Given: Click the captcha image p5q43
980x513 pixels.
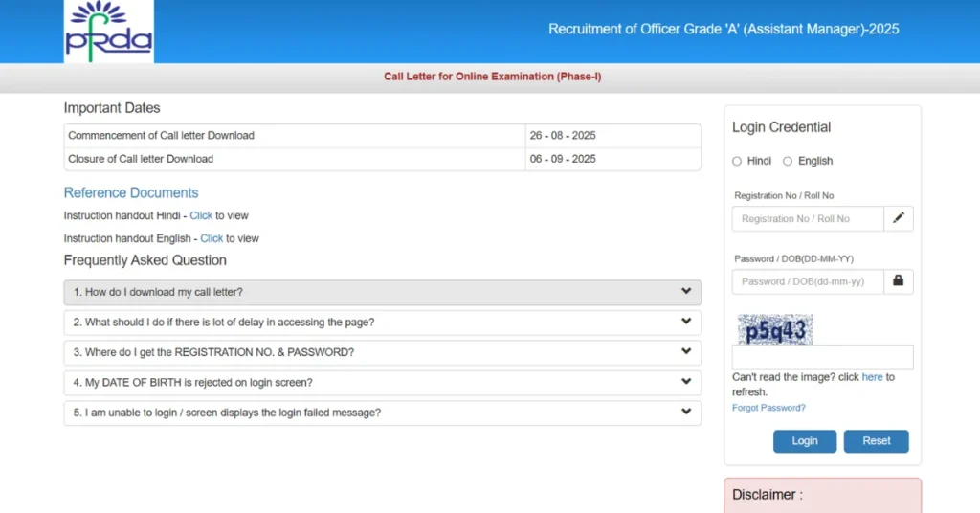Looking at the screenshot, I should click(x=775, y=329).
